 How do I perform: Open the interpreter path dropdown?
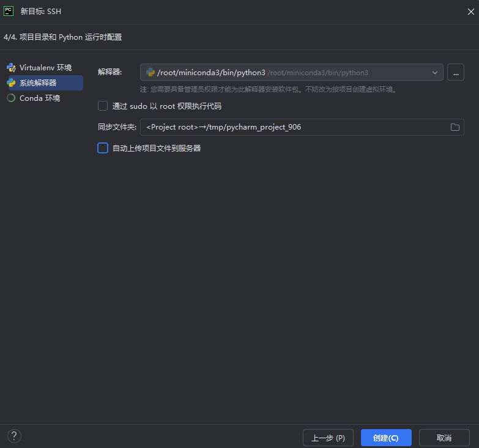291,72
